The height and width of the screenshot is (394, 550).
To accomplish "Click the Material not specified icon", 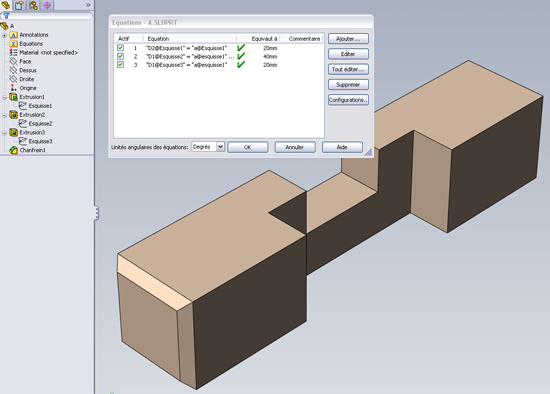I will pos(13,52).
